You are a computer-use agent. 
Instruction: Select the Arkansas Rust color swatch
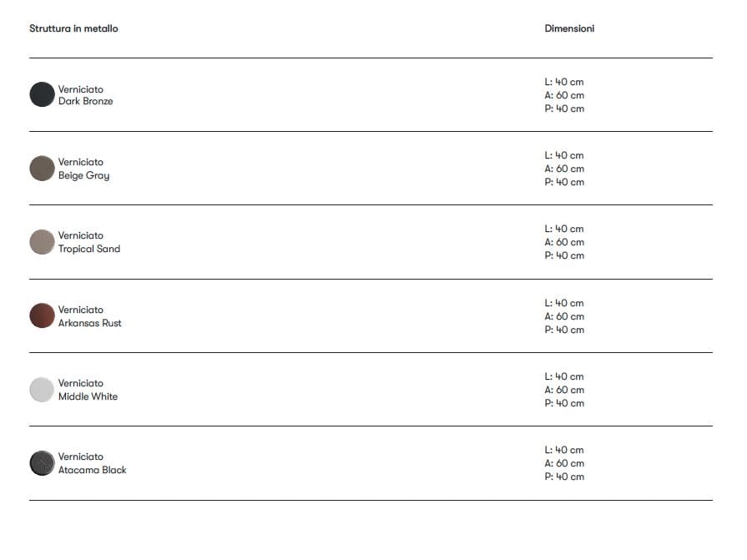point(42,315)
